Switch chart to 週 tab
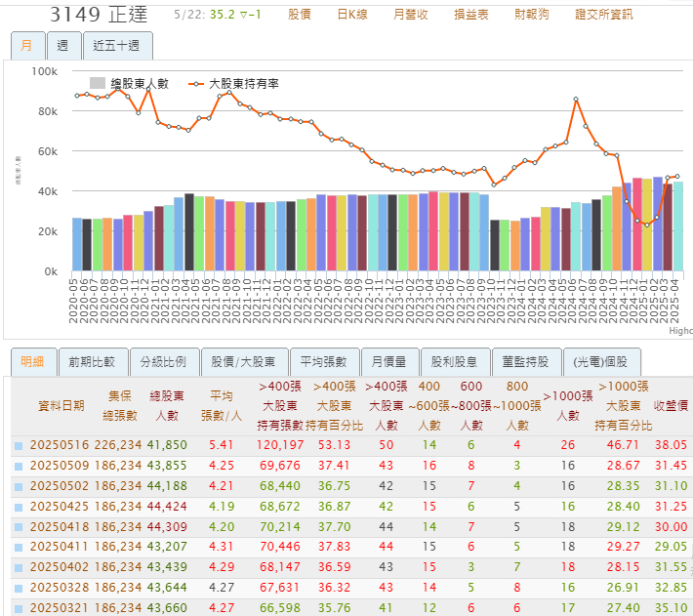This screenshot has width=693, height=616. [62, 46]
